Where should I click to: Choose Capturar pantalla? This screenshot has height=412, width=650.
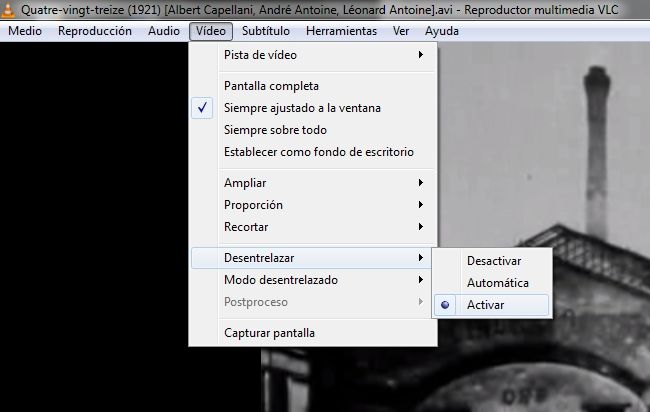click(x=313, y=333)
